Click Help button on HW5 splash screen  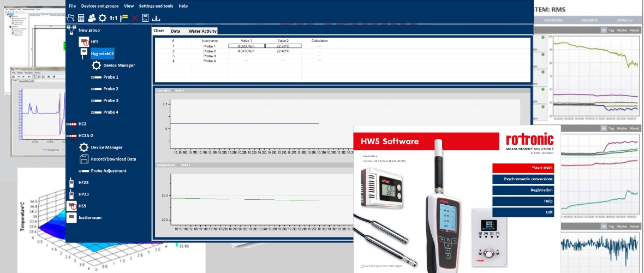523,201
